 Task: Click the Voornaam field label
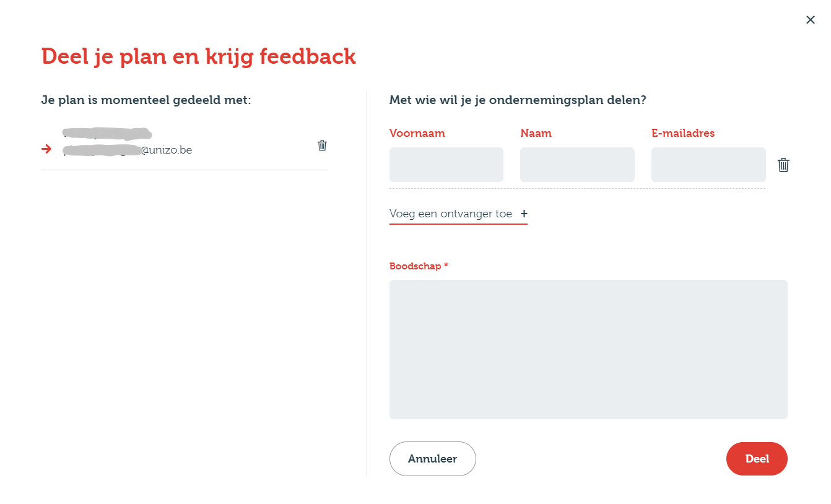[417, 133]
